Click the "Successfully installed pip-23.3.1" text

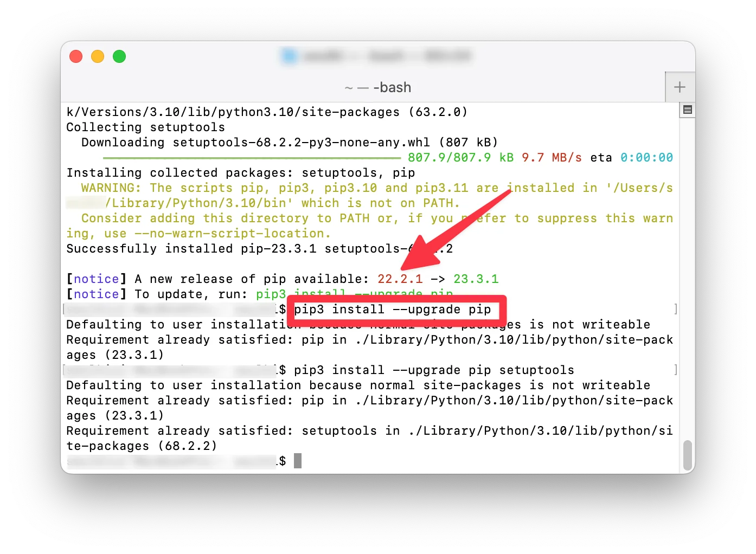pos(191,248)
